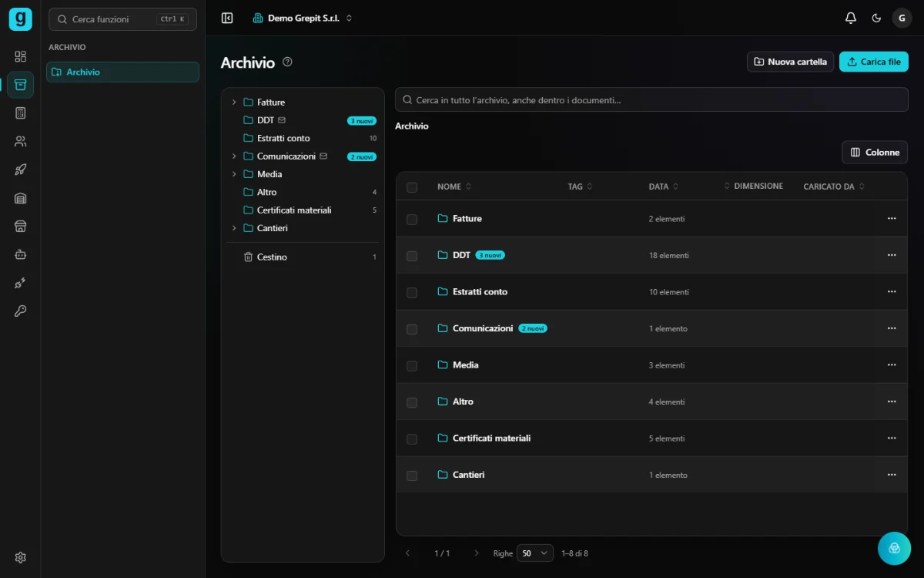Screen dimensions: 924x578
Task: Open the calculator icon in sidebar
Action: pos(21,113)
